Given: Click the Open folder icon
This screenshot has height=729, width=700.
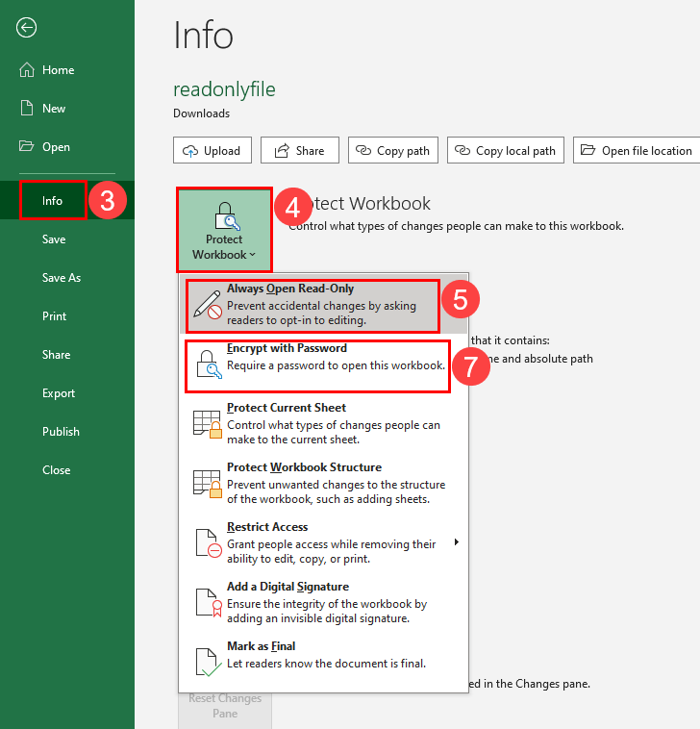Looking at the screenshot, I should coord(27,146).
